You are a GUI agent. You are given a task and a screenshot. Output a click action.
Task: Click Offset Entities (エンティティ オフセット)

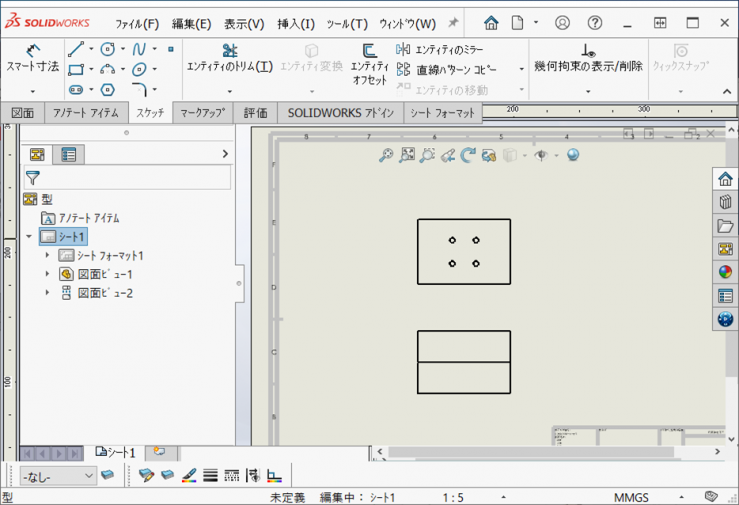point(370,65)
